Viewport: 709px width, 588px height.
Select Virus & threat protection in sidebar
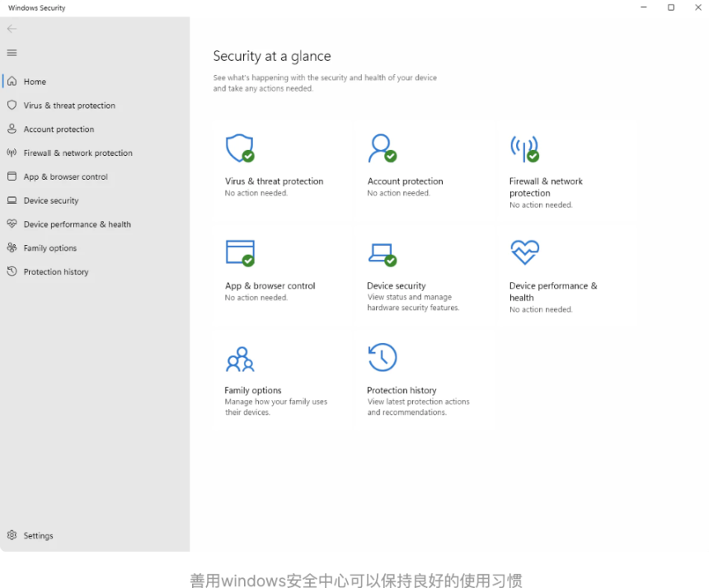(69, 106)
